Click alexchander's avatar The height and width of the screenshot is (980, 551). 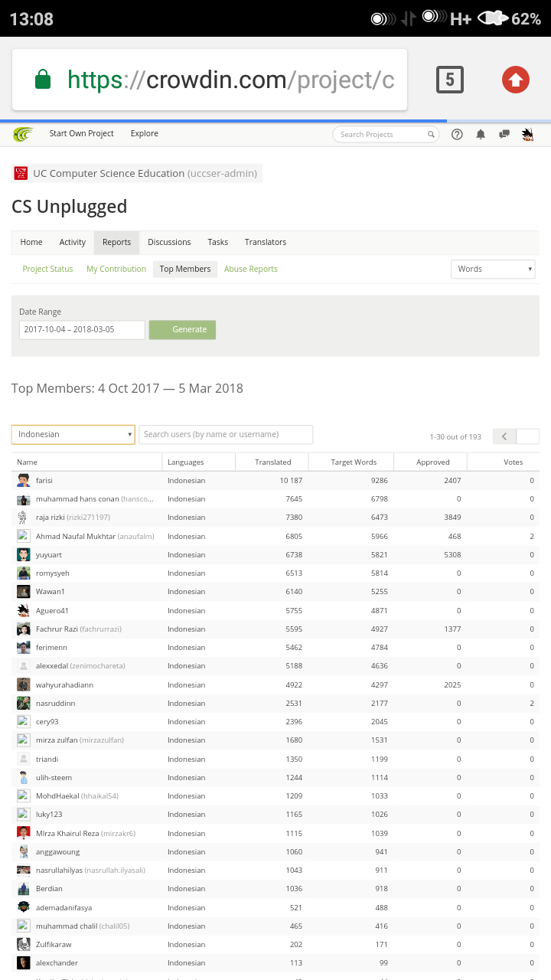pyautogui.click(x=24, y=962)
